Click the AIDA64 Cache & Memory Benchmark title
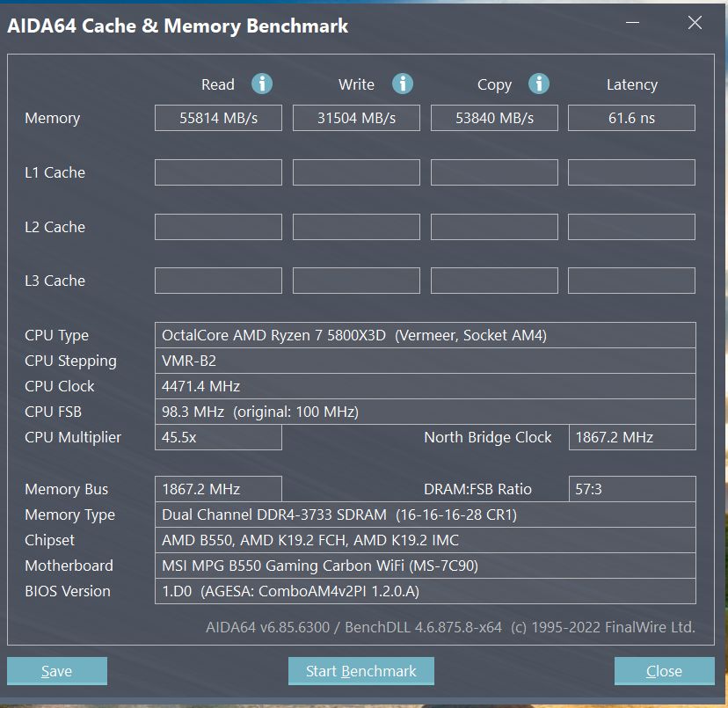728x708 pixels. [x=178, y=26]
